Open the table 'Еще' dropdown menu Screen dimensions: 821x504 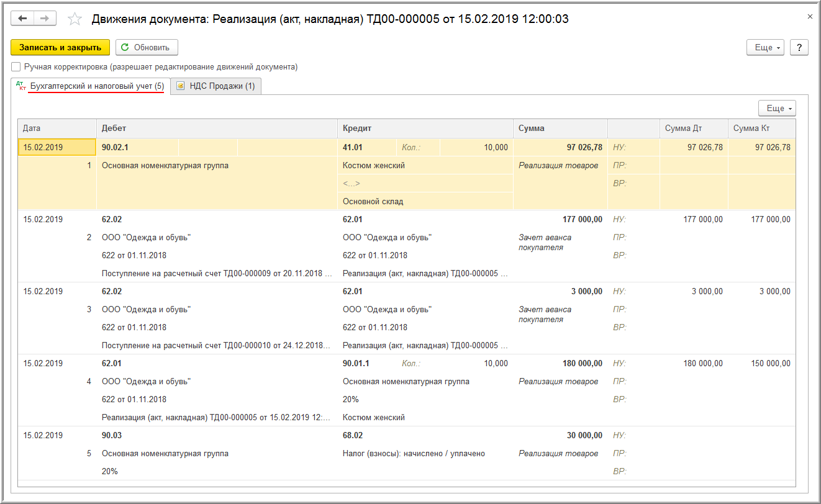[777, 108]
